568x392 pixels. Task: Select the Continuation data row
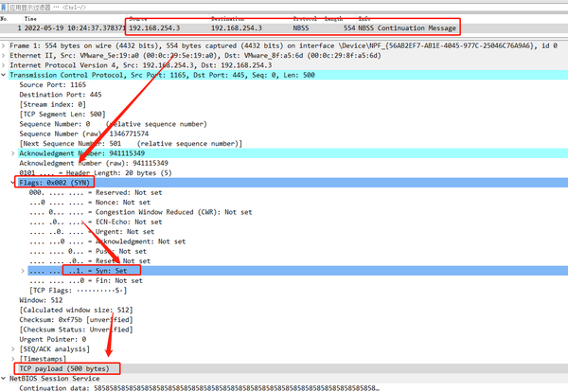[199, 388]
